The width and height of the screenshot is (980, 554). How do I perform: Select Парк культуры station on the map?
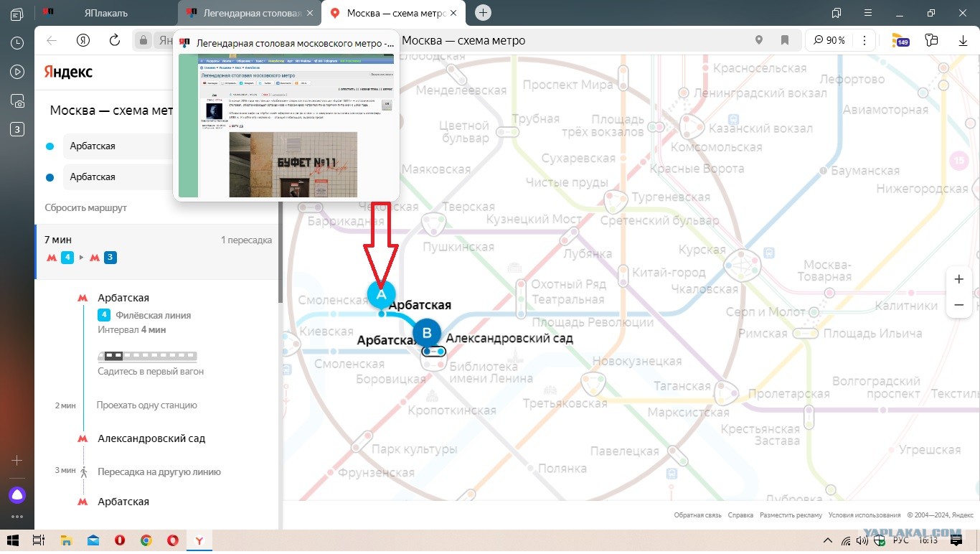tap(414, 449)
